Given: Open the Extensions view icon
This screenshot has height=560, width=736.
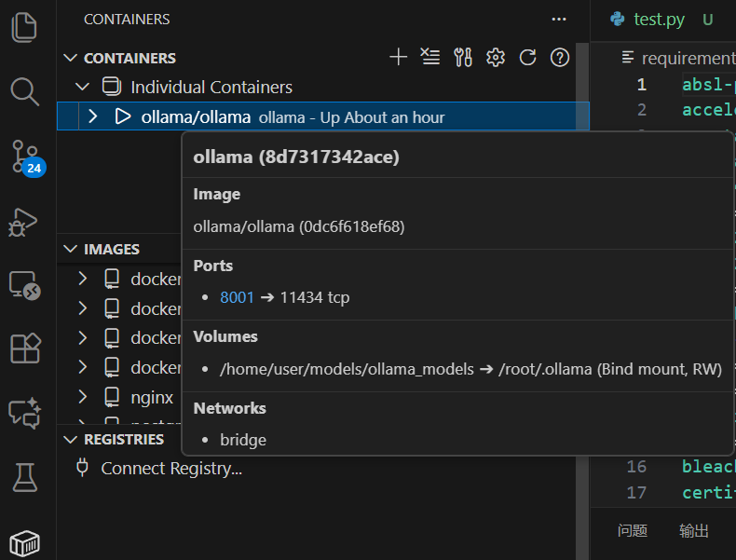Looking at the screenshot, I should [x=25, y=348].
